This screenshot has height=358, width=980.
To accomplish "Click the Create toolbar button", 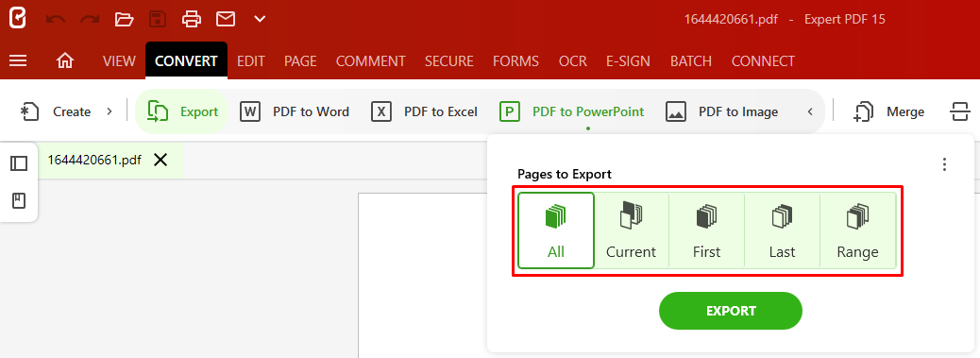I will click(x=57, y=111).
